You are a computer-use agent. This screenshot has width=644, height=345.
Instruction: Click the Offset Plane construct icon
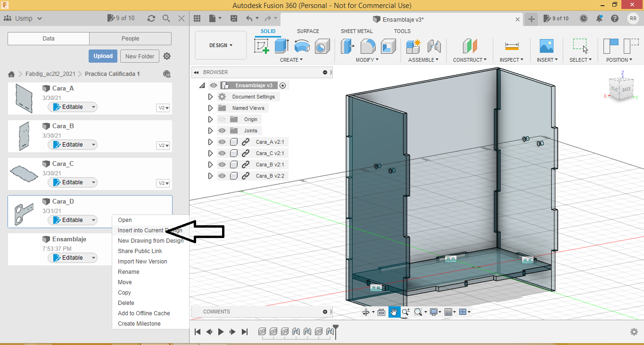pos(470,46)
